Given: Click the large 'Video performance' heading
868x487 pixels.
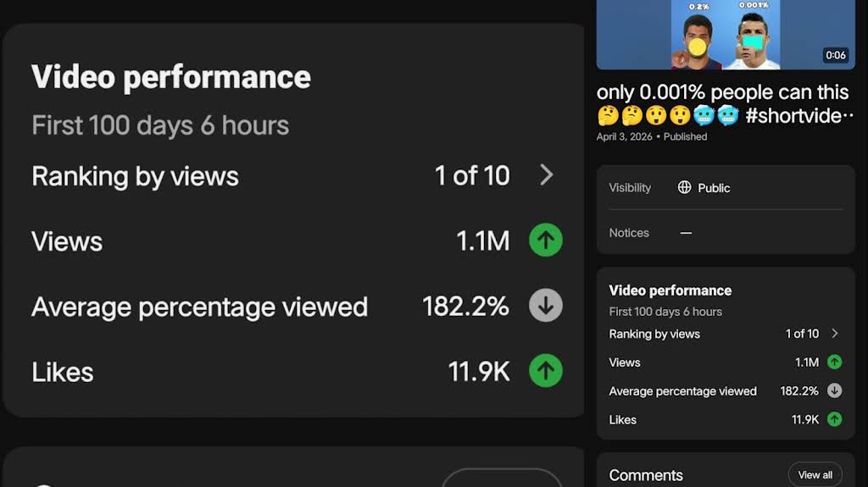Looking at the screenshot, I should 171,77.
